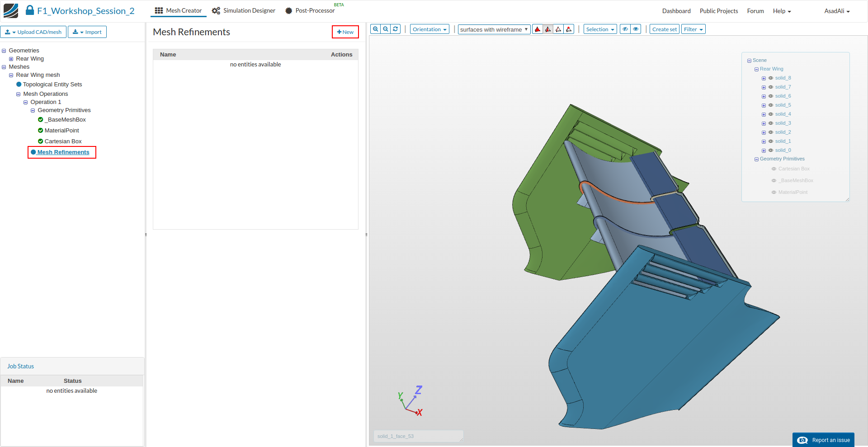Click the MaterialPoint green check icon
This screenshot has height=447, width=868.
41,131
